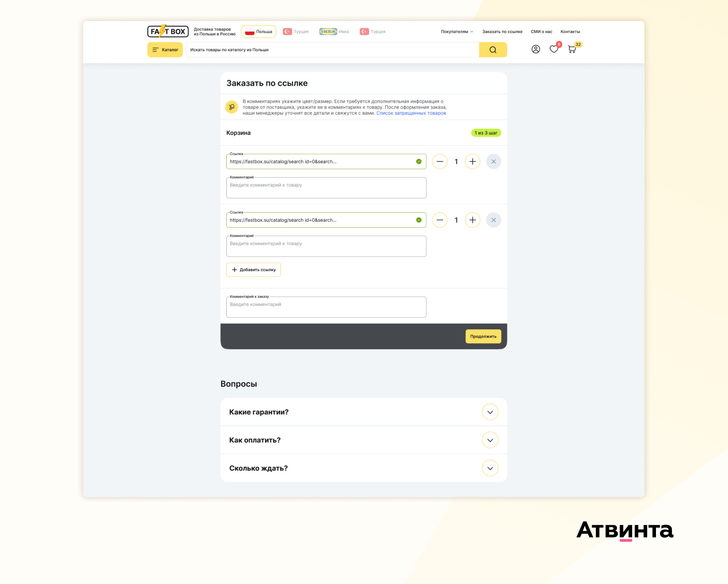Expand the Как оплатить? question
Screen dimensions: 728x584
[x=490, y=440]
